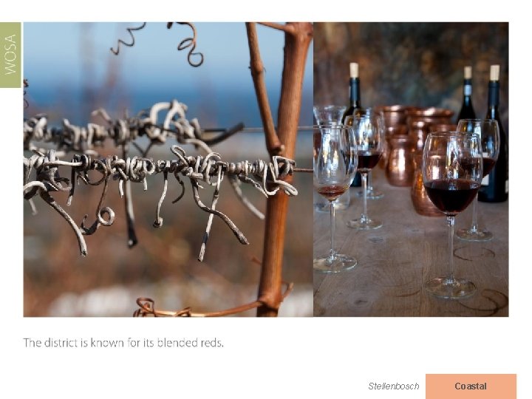This screenshot has height=399, width=532.
Task: Open the dried vine tendrils photo
Action: click(x=168, y=169)
